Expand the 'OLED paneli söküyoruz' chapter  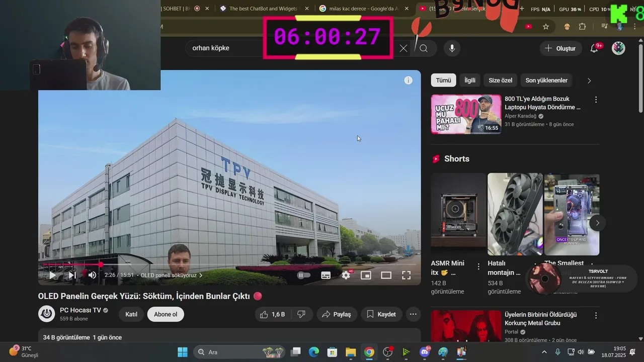pyautogui.click(x=172, y=275)
